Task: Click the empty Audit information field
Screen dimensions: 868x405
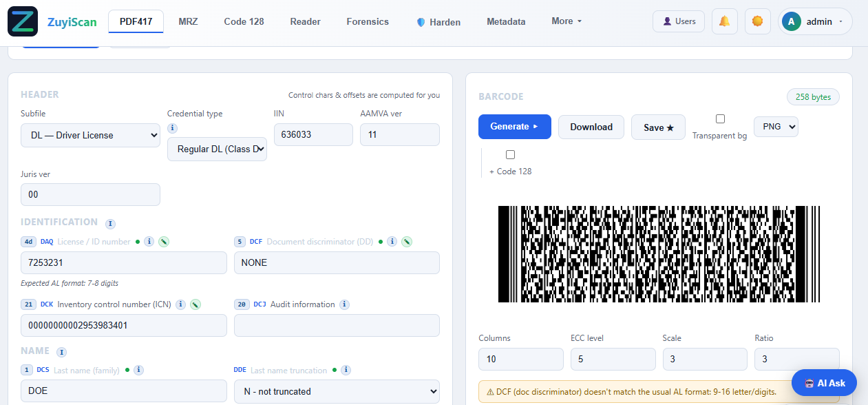Action: click(x=337, y=325)
